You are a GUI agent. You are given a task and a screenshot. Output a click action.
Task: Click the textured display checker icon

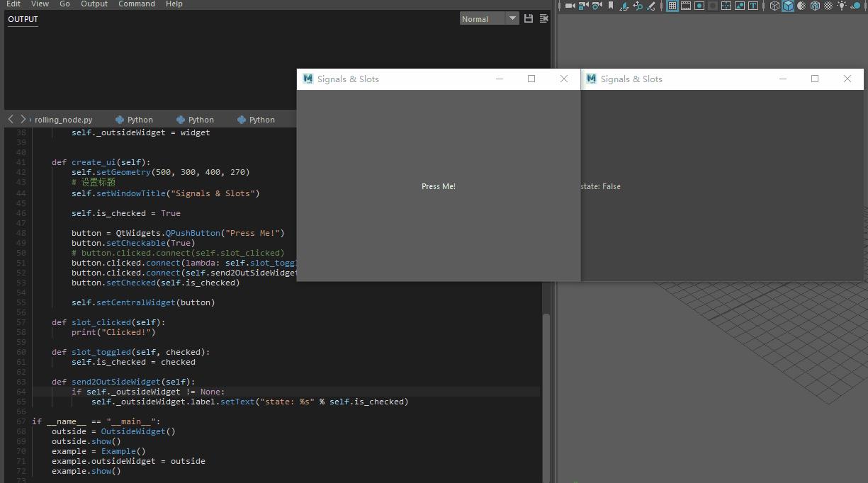(828, 6)
